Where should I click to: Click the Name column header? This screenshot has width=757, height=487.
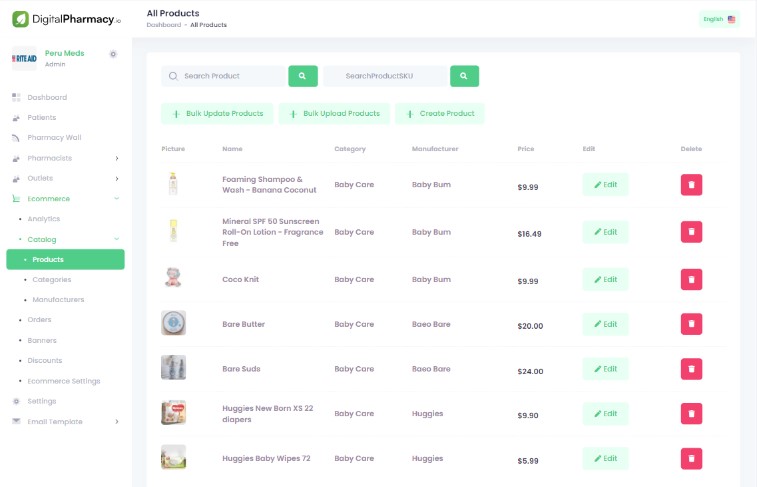coord(232,149)
